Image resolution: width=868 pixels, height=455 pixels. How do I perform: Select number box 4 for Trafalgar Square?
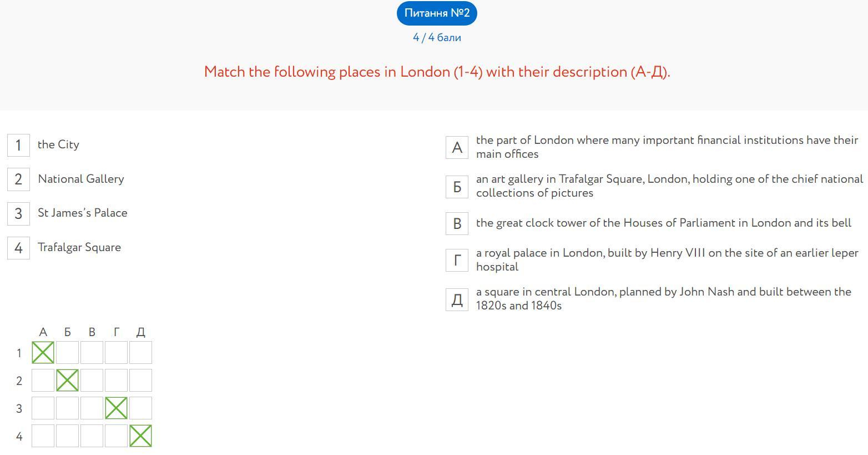(x=18, y=248)
